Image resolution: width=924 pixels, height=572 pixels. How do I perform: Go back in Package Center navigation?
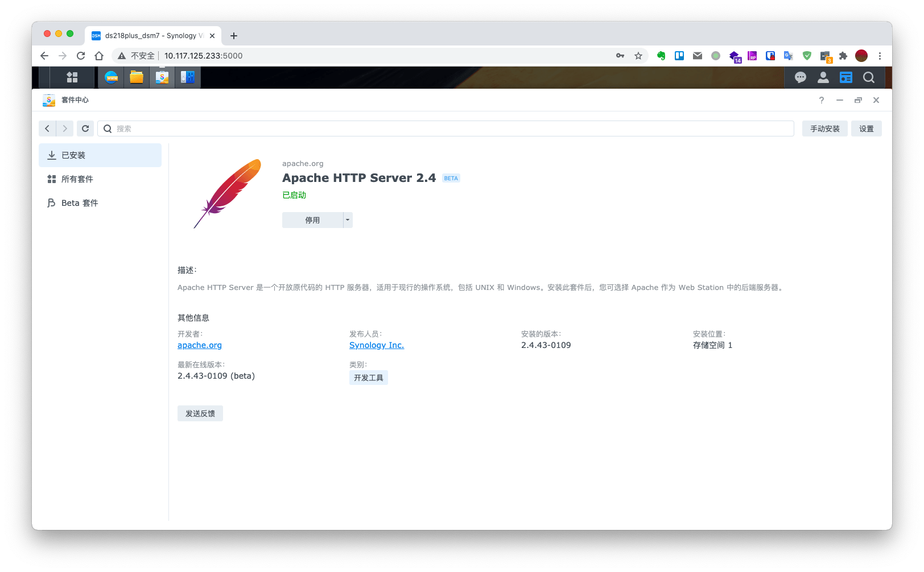tap(47, 129)
